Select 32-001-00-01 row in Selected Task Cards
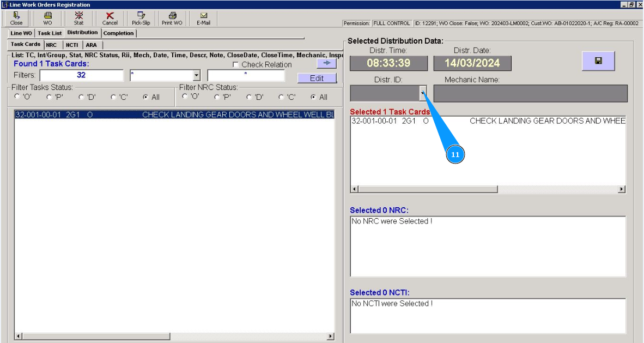This screenshot has width=644, height=343. (488, 121)
